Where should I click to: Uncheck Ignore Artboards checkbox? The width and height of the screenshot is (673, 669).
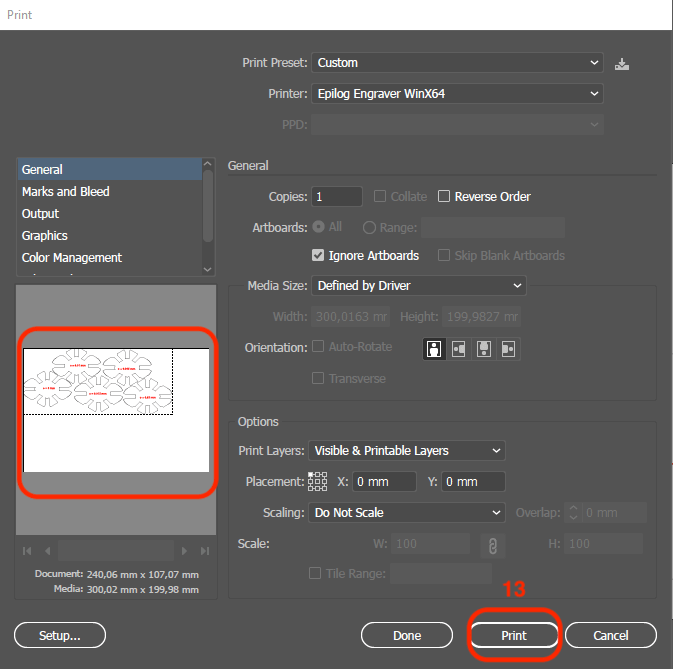click(x=319, y=256)
